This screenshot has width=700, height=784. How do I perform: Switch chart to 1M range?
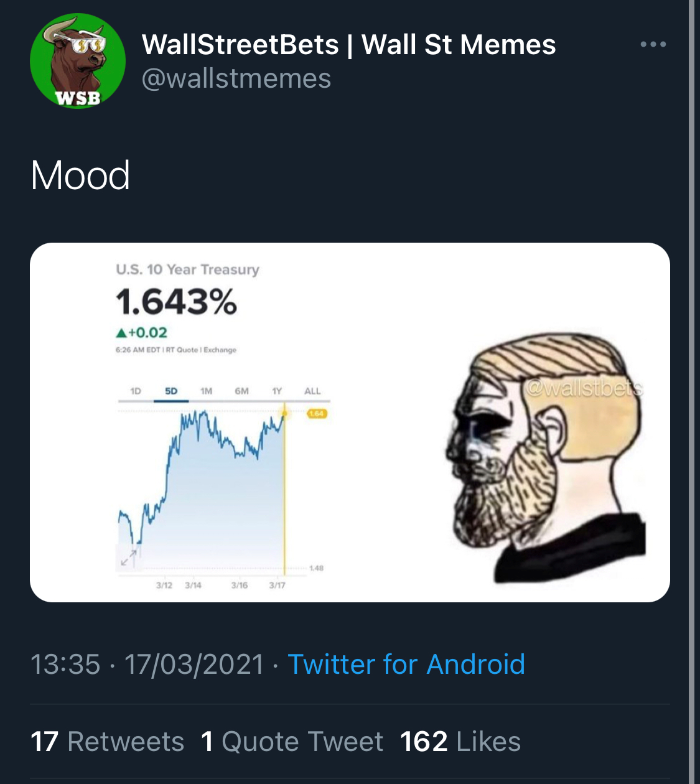click(x=207, y=391)
